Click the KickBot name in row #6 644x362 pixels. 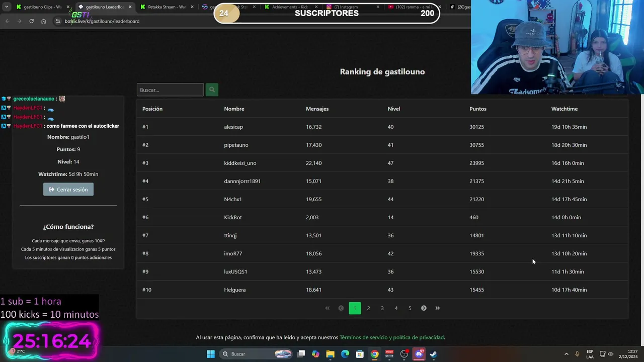[233, 217]
